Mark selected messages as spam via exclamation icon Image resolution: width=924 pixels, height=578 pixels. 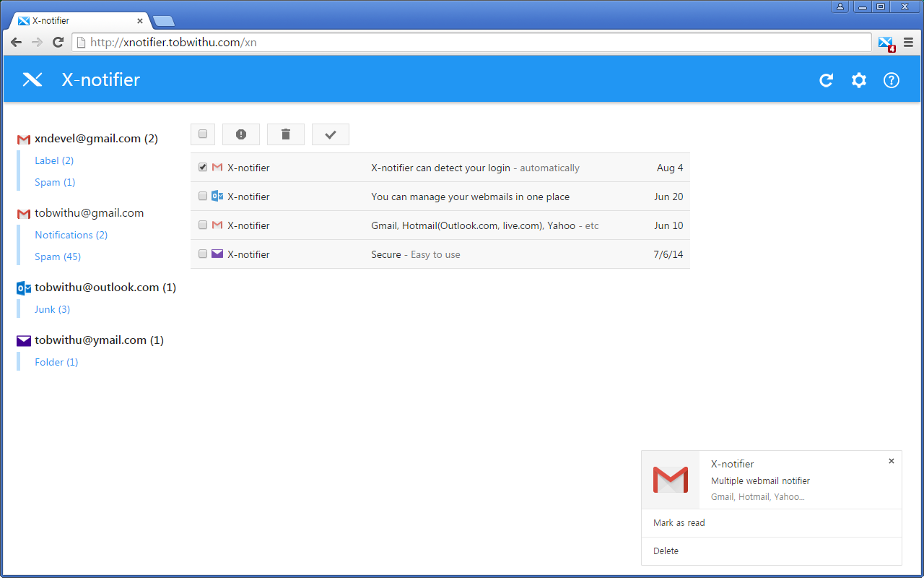coord(240,134)
